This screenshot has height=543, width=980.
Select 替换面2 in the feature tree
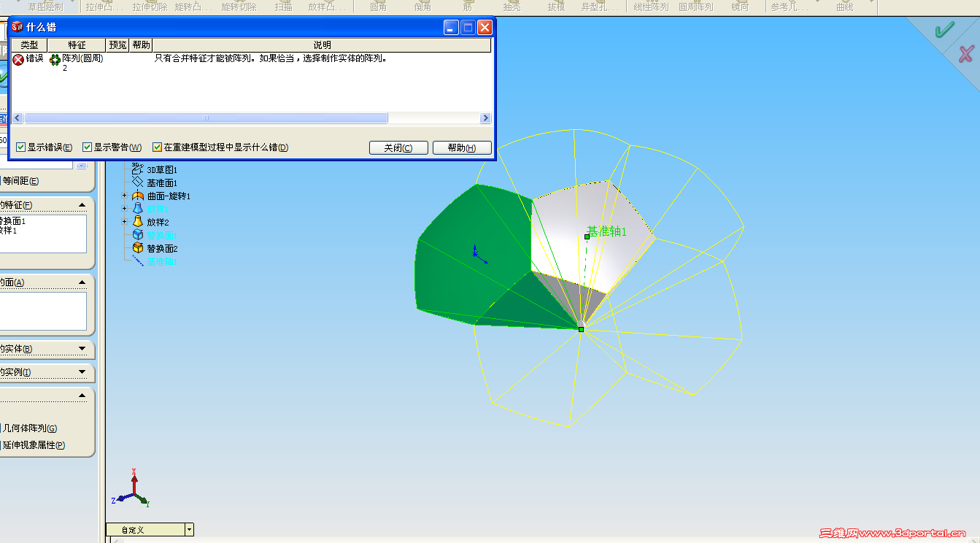(162, 248)
